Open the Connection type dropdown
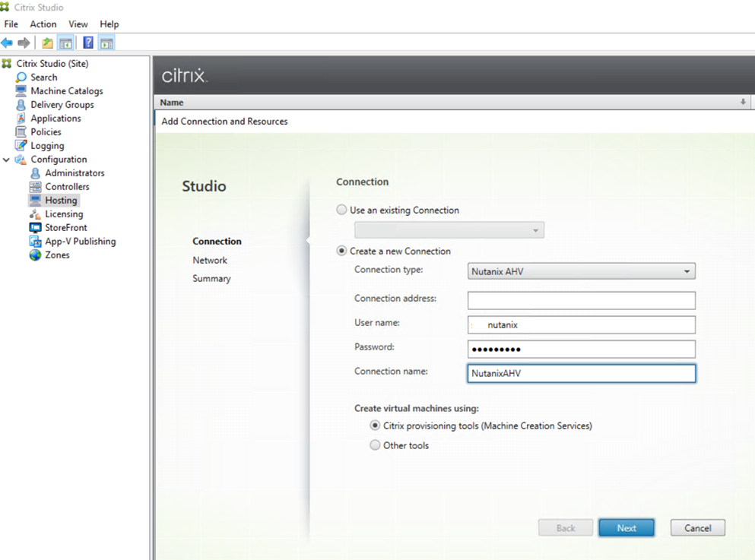The width and height of the screenshot is (755, 560). [x=582, y=271]
